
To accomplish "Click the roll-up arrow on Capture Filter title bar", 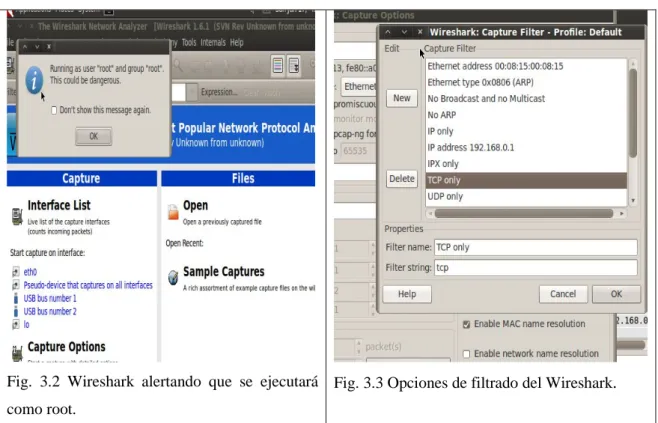I will click(388, 32).
